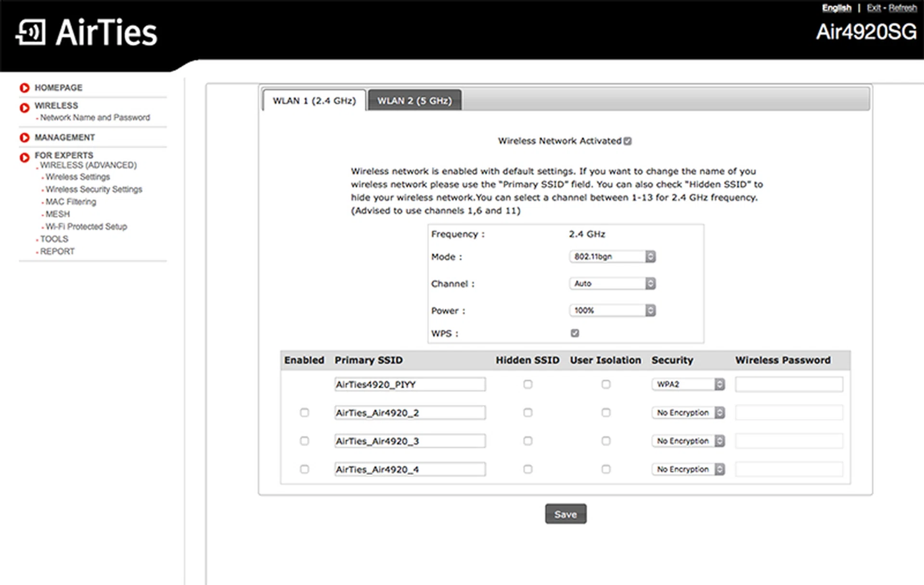Enable the AirTies_Air4920_2 SSID checkbox
The height and width of the screenshot is (585, 924).
coord(304,413)
